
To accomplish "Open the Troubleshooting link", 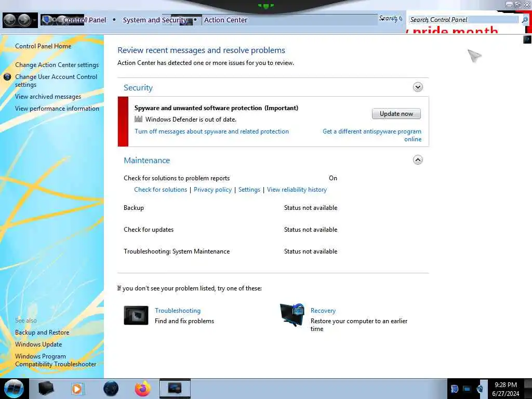I will tap(178, 311).
